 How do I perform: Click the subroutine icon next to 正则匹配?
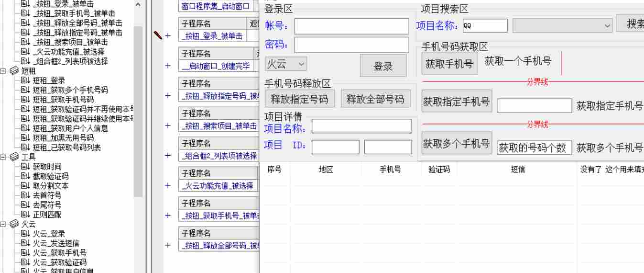(25, 215)
